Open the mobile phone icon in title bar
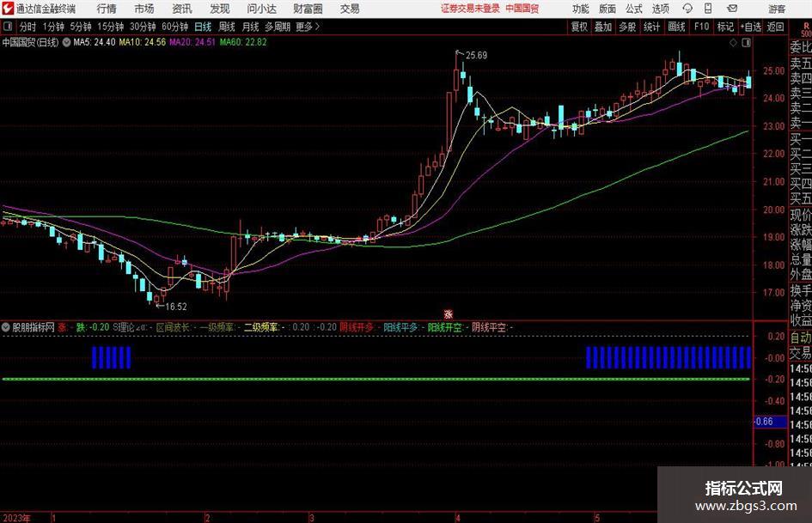Viewport: 812px width, 523px height. coord(708,9)
